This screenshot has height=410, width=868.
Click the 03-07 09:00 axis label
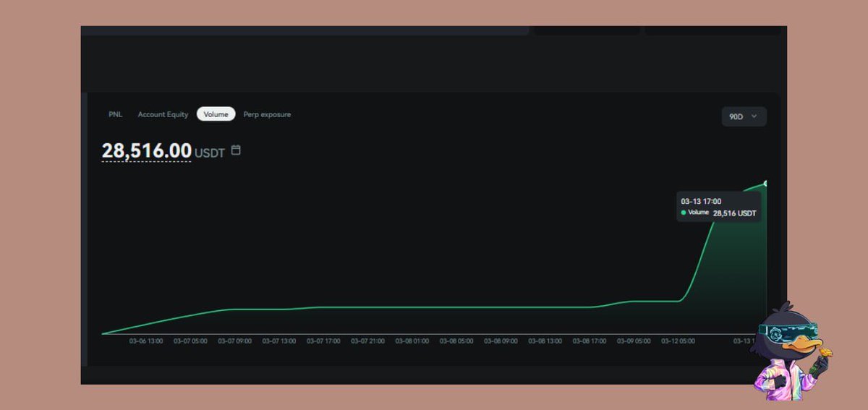point(234,341)
